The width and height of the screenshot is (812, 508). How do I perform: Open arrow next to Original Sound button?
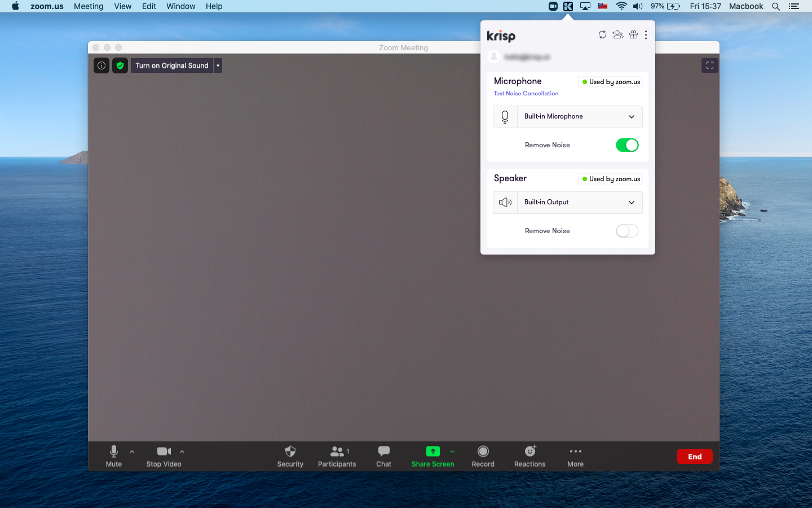(x=218, y=65)
